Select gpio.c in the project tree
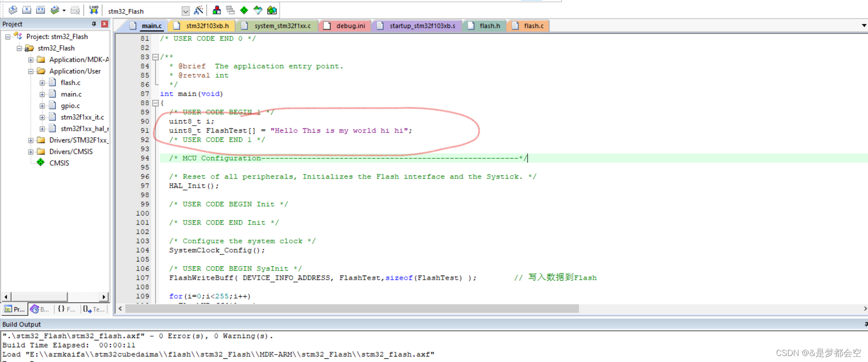The height and width of the screenshot is (362, 868). pyautogui.click(x=70, y=105)
